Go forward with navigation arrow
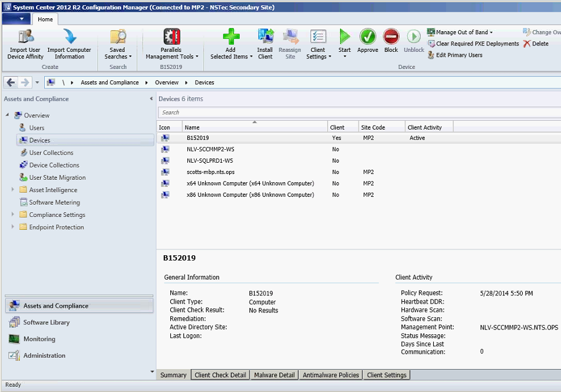 [25, 83]
